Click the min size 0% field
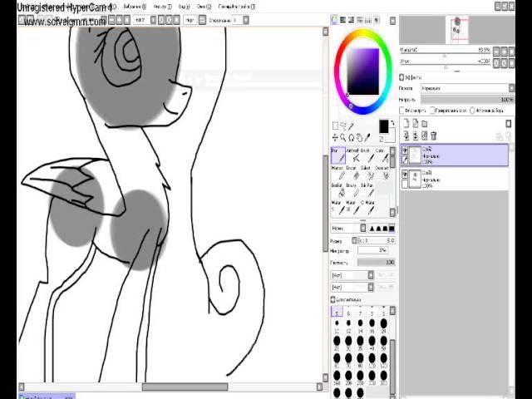This screenshot has height=399, width=532. pos(372,250)
